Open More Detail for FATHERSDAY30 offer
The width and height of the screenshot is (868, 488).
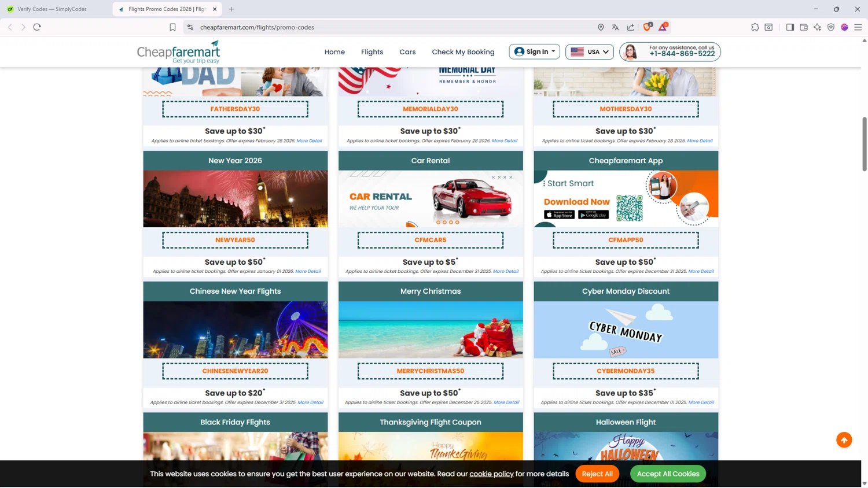[309, 141]
